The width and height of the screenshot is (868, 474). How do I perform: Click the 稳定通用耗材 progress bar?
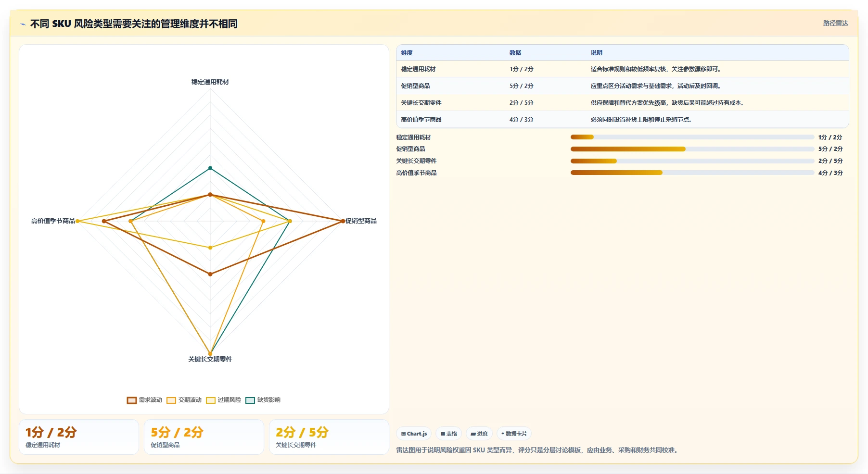(x=692, y=137)
